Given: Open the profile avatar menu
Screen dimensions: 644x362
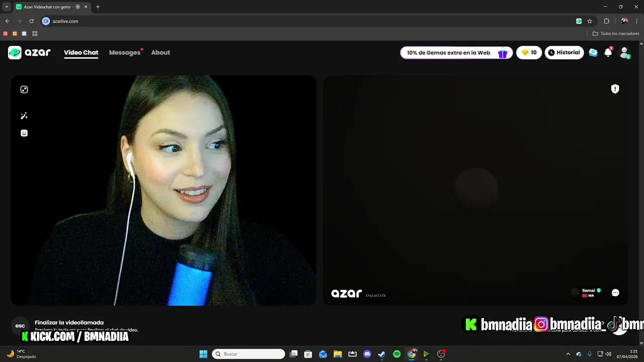Looking at the screenshot, I should [624, 52].
